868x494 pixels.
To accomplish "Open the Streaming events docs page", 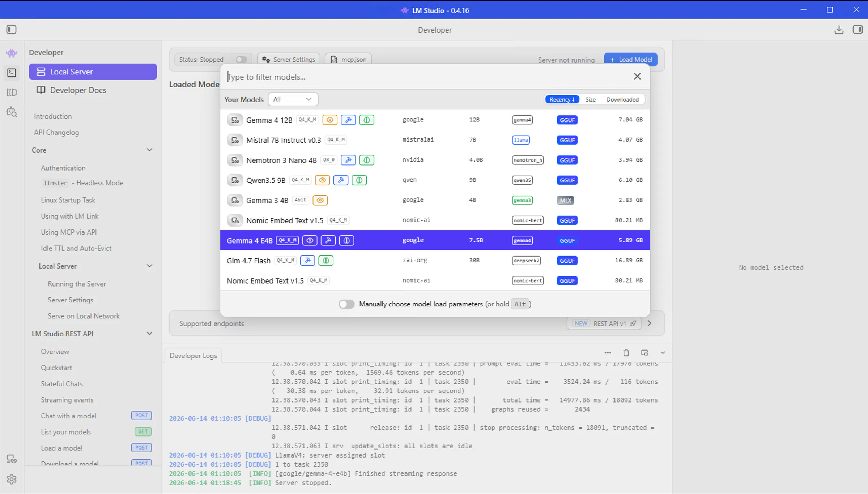I will click(x=67, y=400).
